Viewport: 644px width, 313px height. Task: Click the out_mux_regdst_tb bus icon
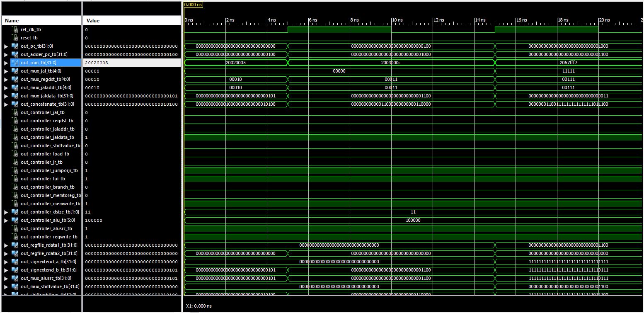pyautogui.click(x=15, y=79)
